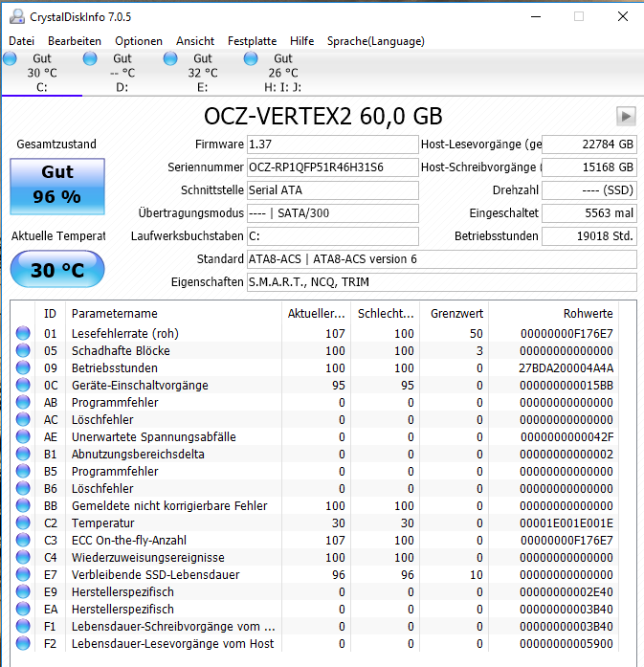Image resolution: width=644 pixels, height=667 pixels.
Task: Click the Parametername column header
Action: (173, 314)
